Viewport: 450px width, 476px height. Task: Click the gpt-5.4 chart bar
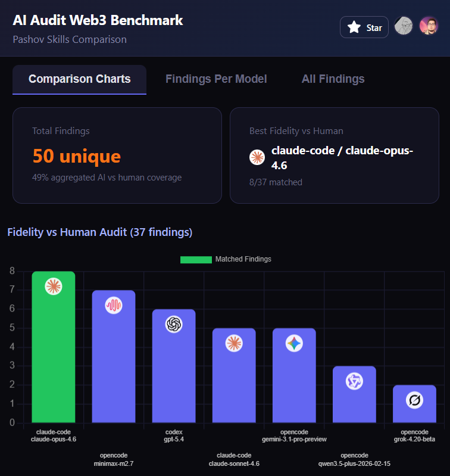(x=174, y=366)
